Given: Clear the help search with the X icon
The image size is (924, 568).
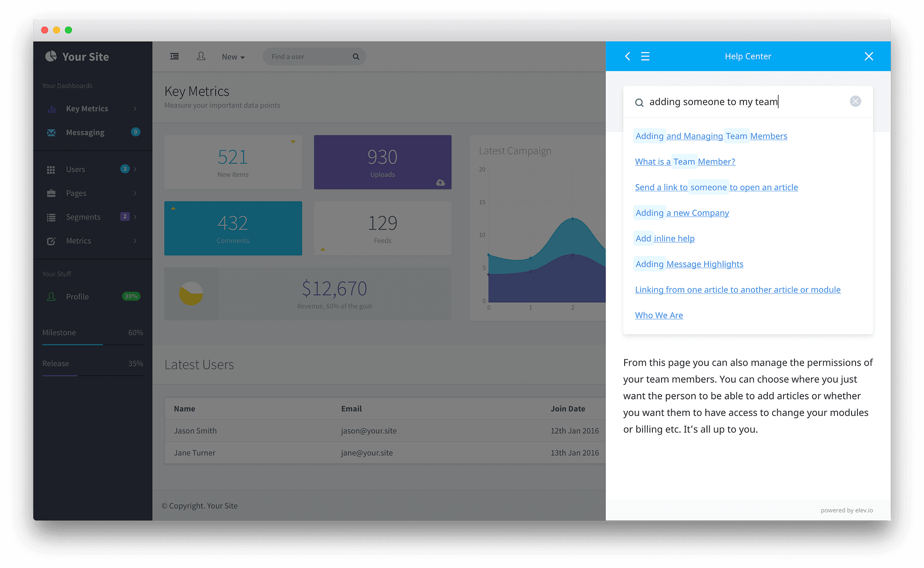Looking at the screenshot, I should 855,102.
